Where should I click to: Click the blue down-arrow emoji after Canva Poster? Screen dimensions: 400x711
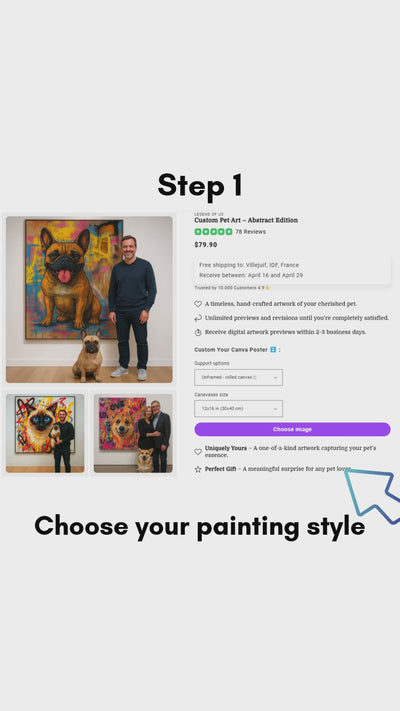click(x=273, y=350)
